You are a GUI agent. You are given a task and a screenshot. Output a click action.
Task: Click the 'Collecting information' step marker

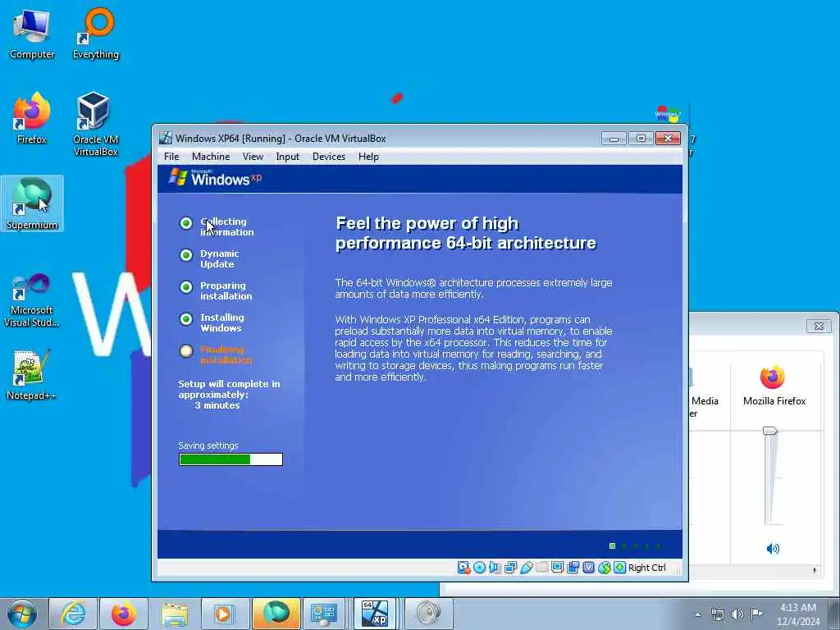(186, 223)
